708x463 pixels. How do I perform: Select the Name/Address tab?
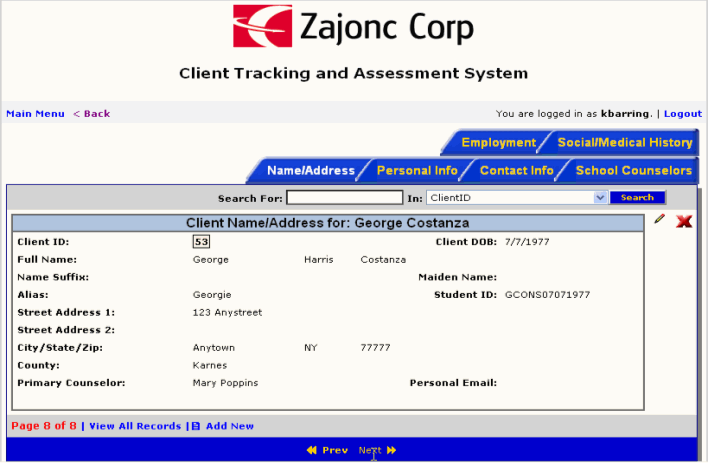(311, 171)
